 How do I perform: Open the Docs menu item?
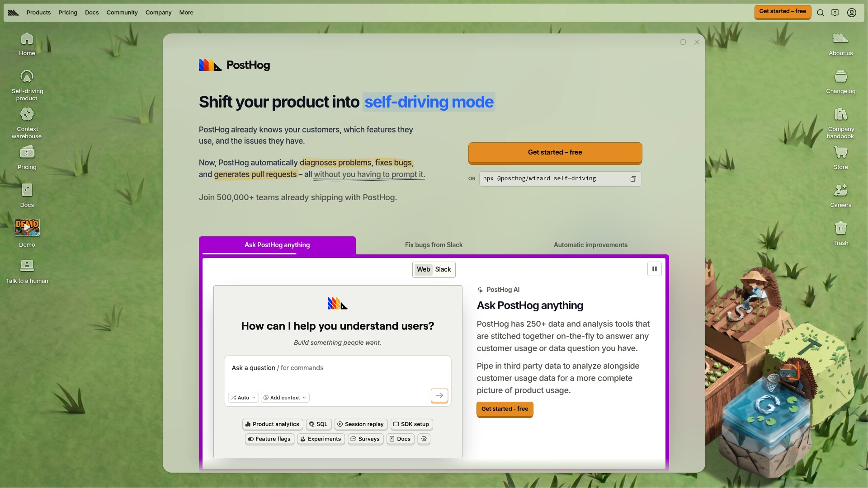tap(92, 13)
